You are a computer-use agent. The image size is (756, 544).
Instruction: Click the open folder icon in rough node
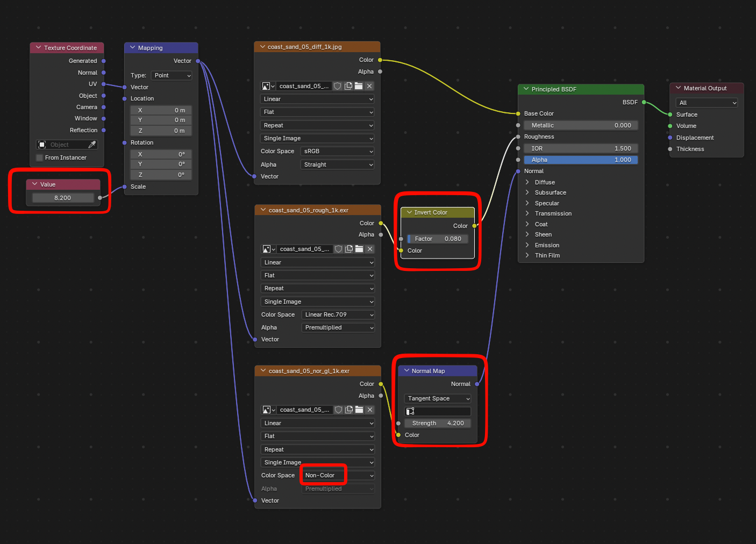tap(359, 249)
